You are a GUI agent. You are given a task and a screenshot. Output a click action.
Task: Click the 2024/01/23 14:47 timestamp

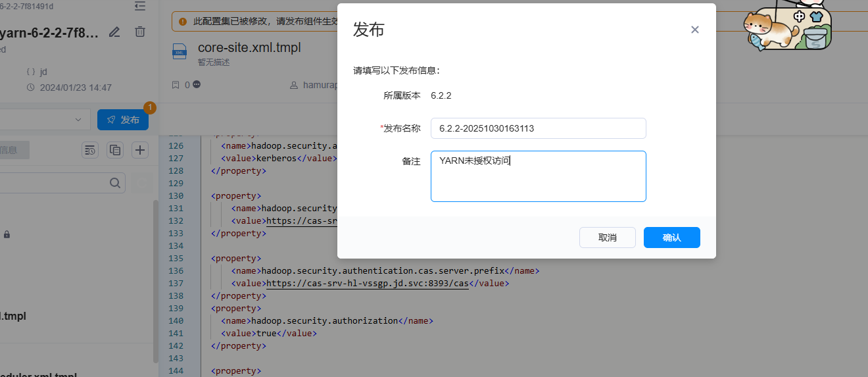click(x=76, y=88)
